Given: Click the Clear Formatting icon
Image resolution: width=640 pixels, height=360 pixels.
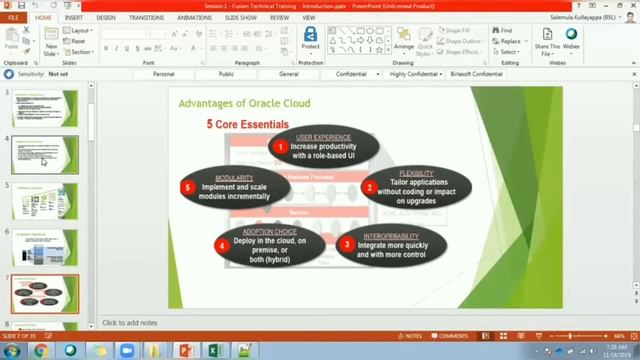Looking at the screenshot, I should (x=199, y=34).
